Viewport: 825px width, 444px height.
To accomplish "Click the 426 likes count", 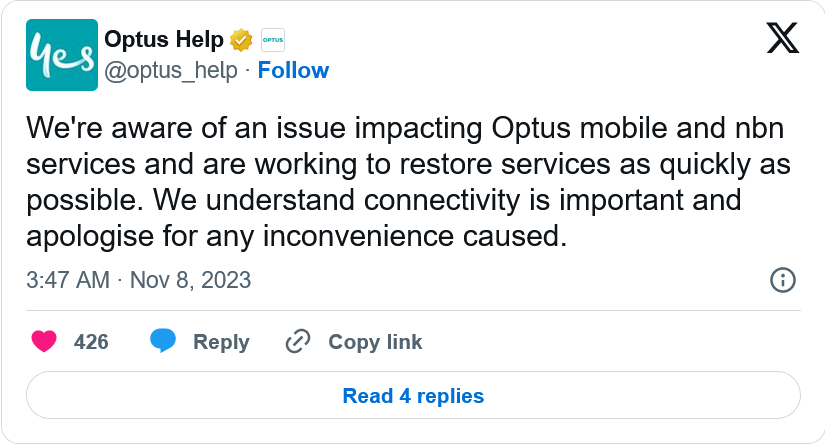I will click(91, 342).
